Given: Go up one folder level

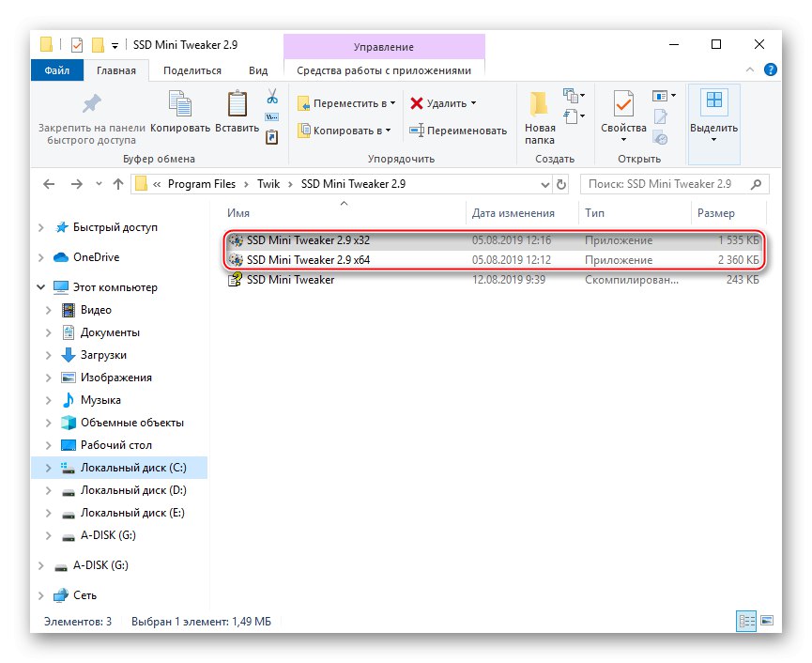Looking at the screenshot, I should [x=118, y=184].
